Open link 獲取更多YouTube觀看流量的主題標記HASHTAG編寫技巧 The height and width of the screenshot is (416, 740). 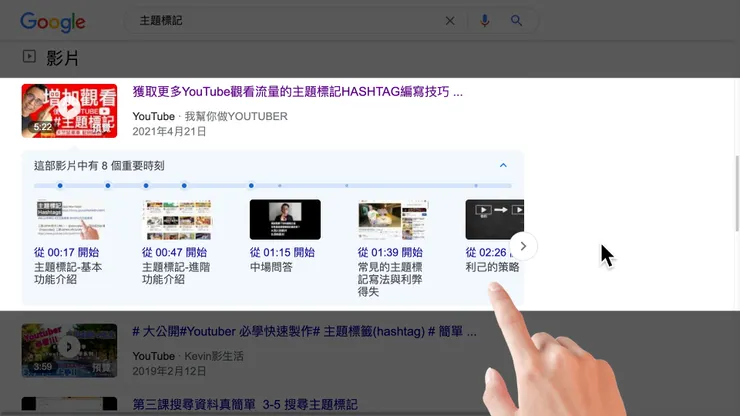tap(297, 92)
